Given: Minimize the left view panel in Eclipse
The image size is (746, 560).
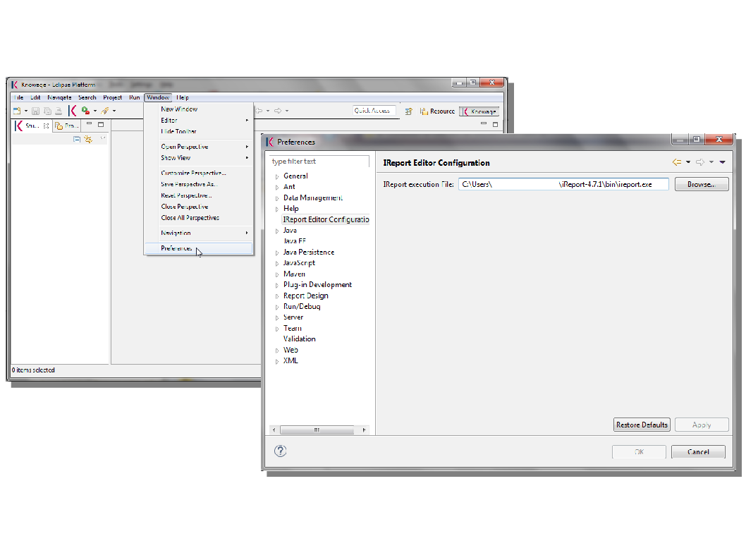Looking at the screenshot, I should click(89, 123).
